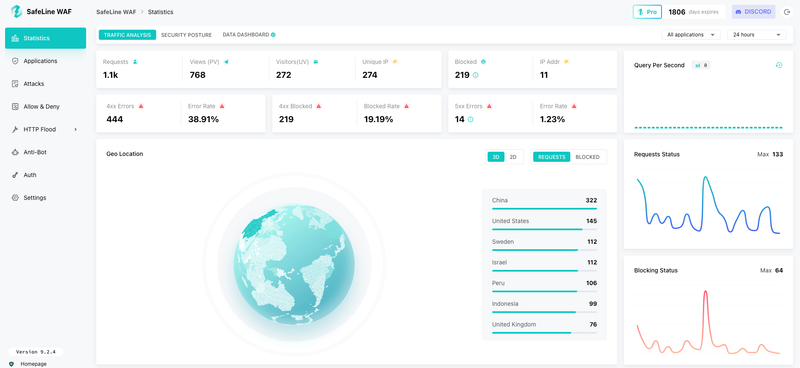Expand the HTTP Flood submenu chevron
Screen dimensions: 800x368
pos(76,130)
